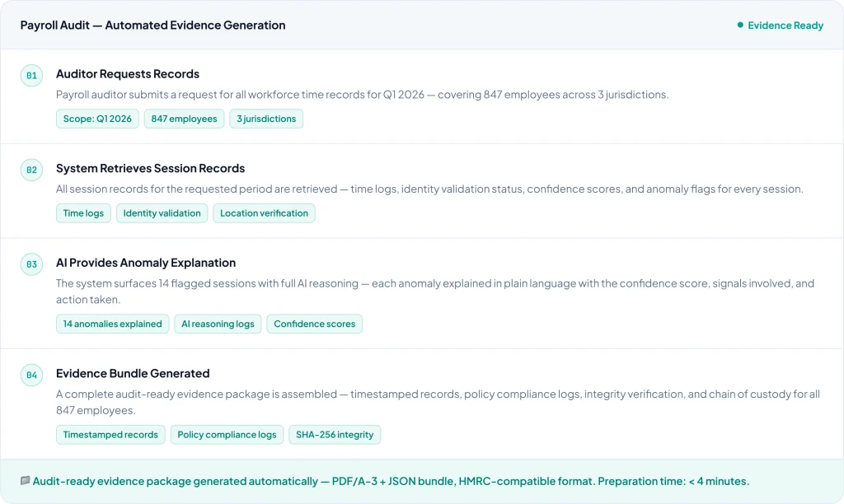Click the SHA-256 integrity tag

pos(335,435)
